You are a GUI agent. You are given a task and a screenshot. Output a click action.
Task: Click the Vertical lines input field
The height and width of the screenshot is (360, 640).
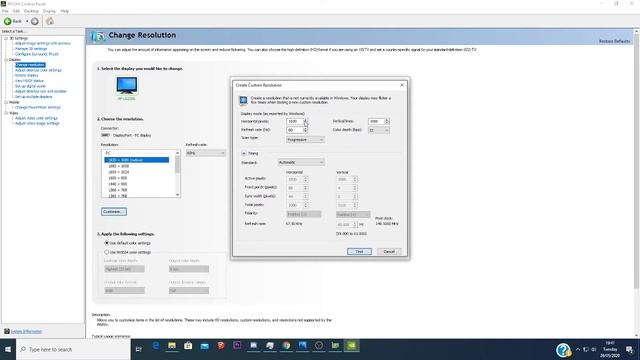coord(376,121)
